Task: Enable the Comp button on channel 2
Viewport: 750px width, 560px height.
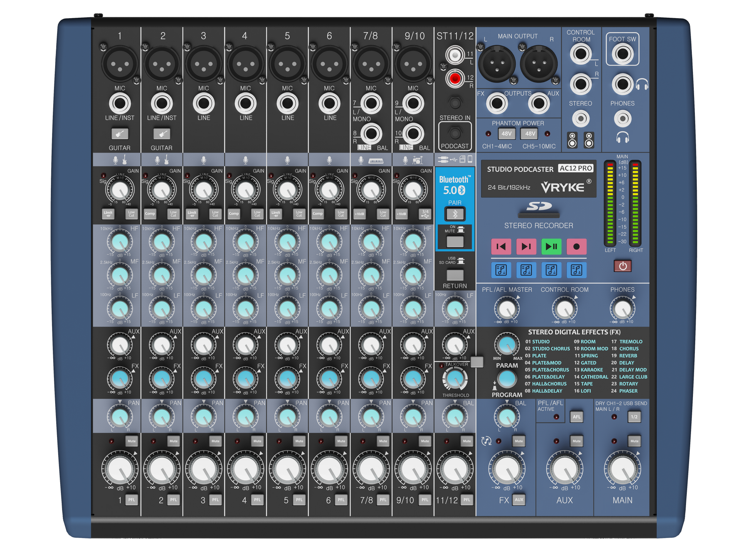Action: click(150, 214)
